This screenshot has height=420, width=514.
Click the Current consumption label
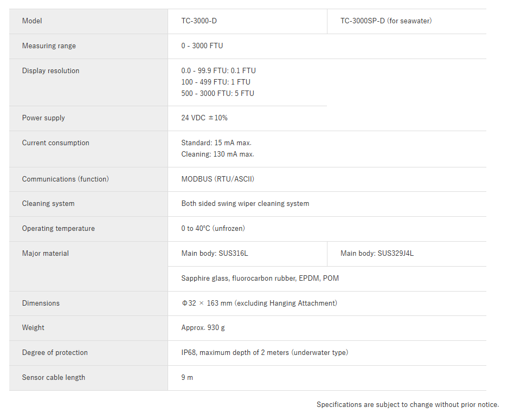[x=55, y=143]
